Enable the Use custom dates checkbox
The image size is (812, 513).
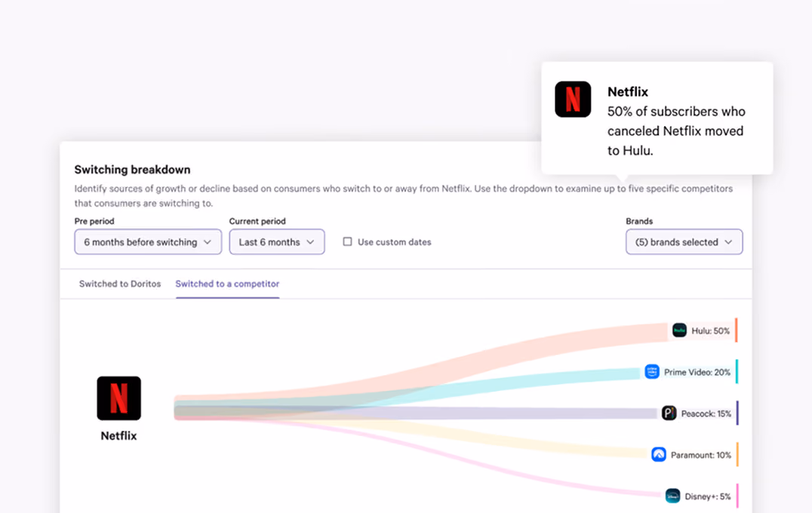[347, 241]
